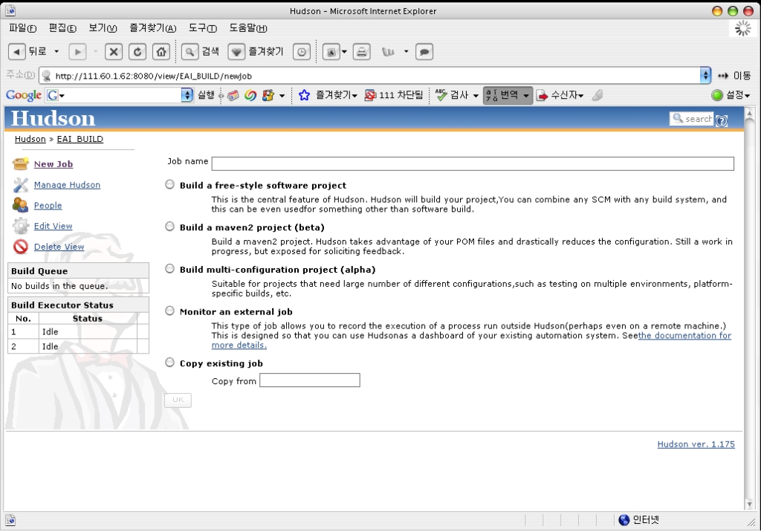Image resolution: width=761 pixels, height=532 pixels.
Task: Click the 111 차단됨 popup blocker button
Action: pyautogui.click(x=394, y=95)
